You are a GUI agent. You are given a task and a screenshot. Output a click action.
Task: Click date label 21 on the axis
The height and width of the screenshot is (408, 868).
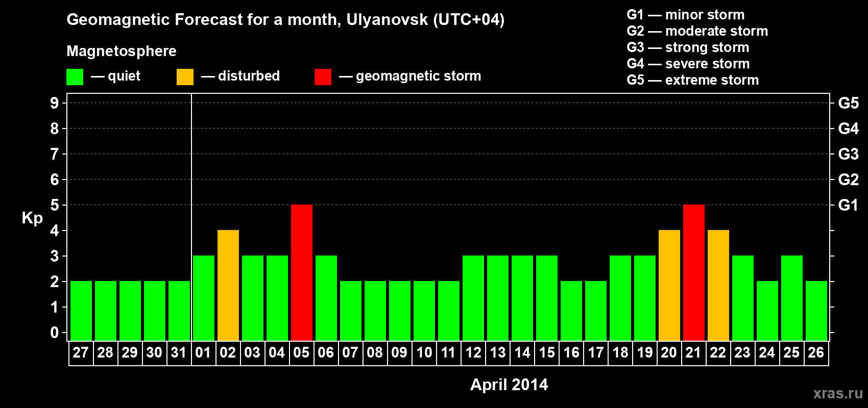point(693,353)
